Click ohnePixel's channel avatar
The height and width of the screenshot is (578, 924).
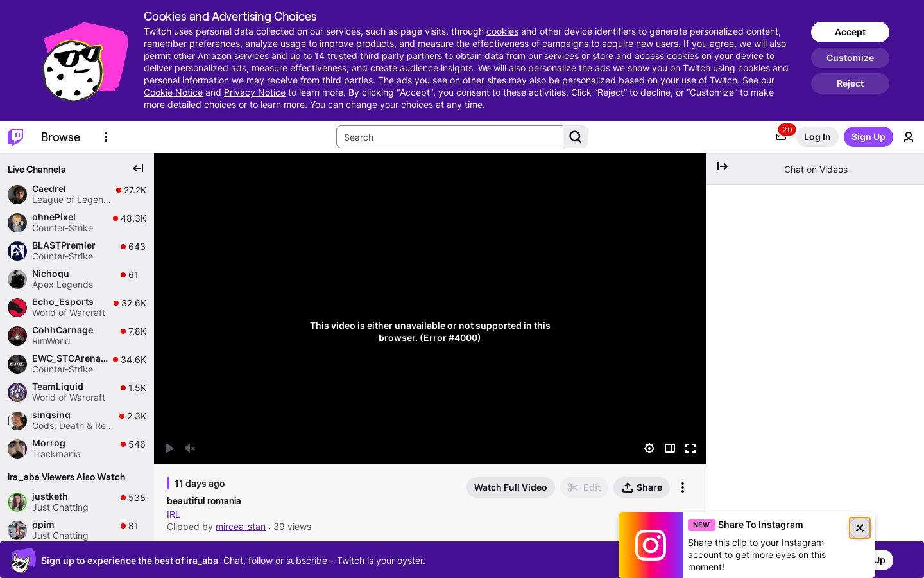pos(17,223)
